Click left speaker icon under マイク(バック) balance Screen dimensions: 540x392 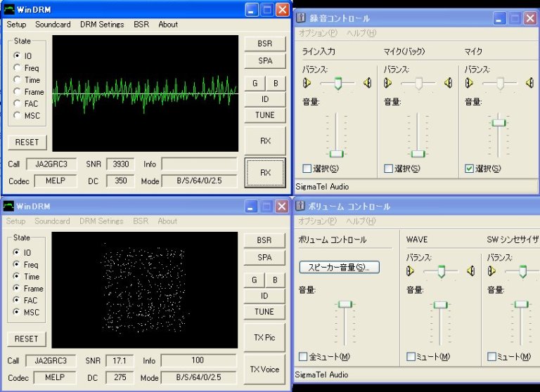(x=388, y=83)
